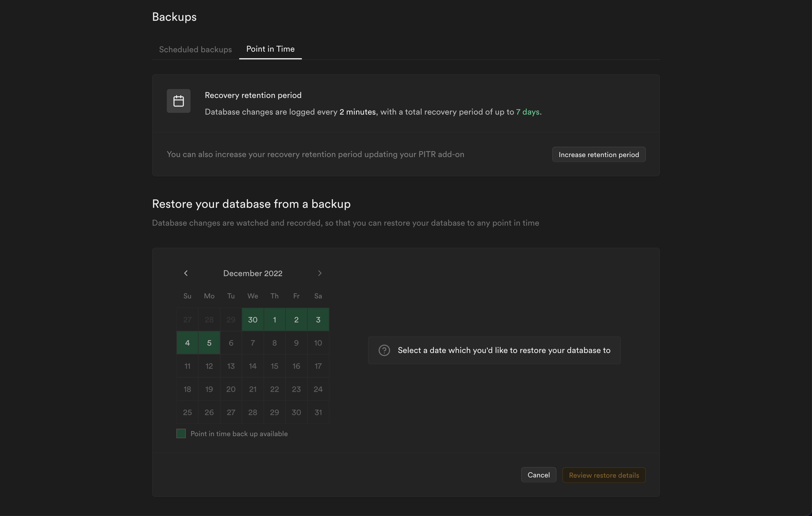The width and height of the screenshot is (812, 516).
Task: Click the calendar icon in the retention card
Action: (178, 101)
